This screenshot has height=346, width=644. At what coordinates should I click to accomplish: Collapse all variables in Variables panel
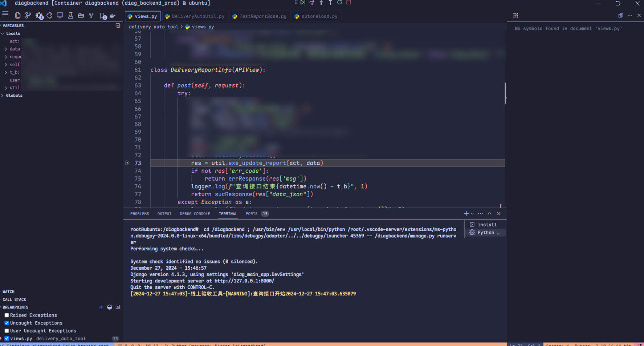(118, 25)
